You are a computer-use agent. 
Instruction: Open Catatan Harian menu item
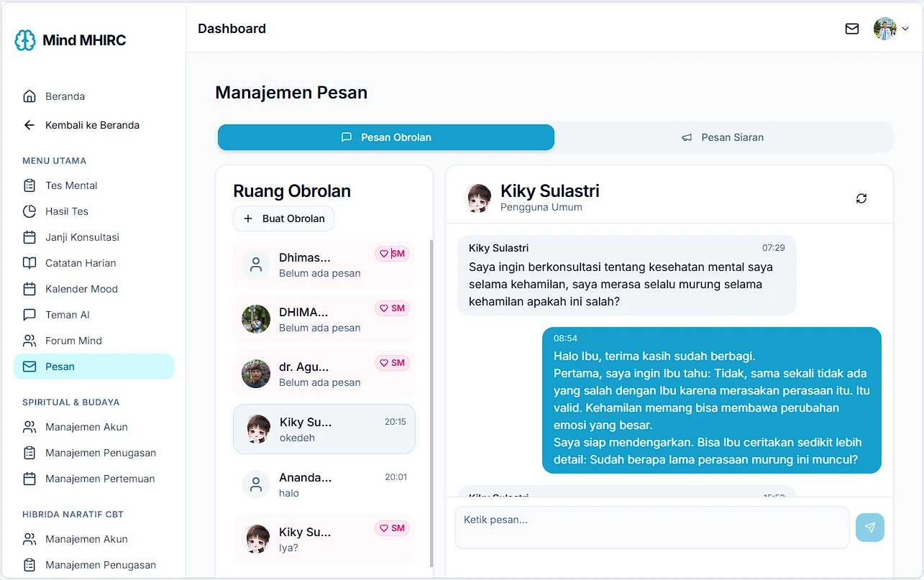coord(93,263)
